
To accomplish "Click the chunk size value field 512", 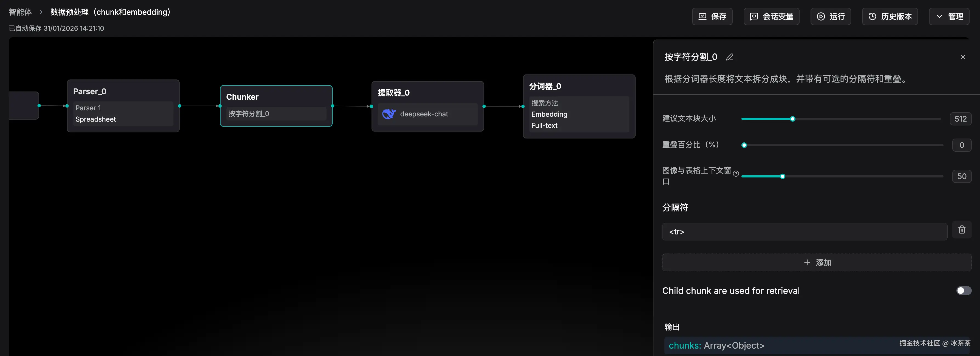I will click(x=960, y=119).
